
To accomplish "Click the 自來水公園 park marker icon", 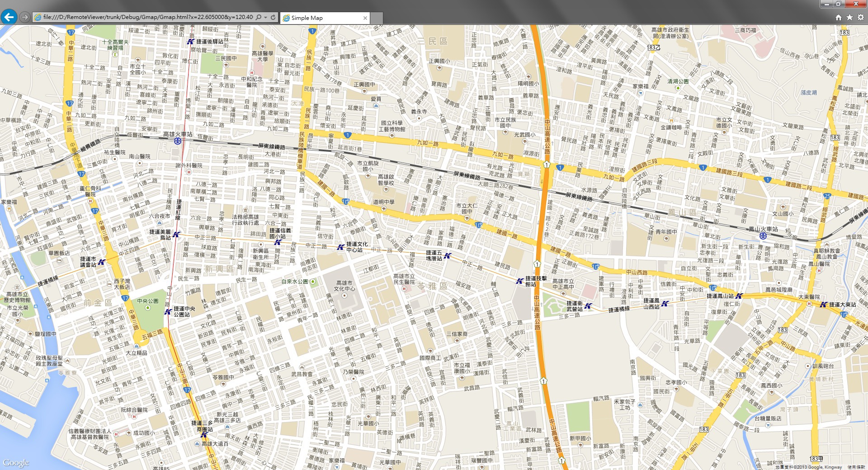I will pyautogui.click(x=313, y=282).
